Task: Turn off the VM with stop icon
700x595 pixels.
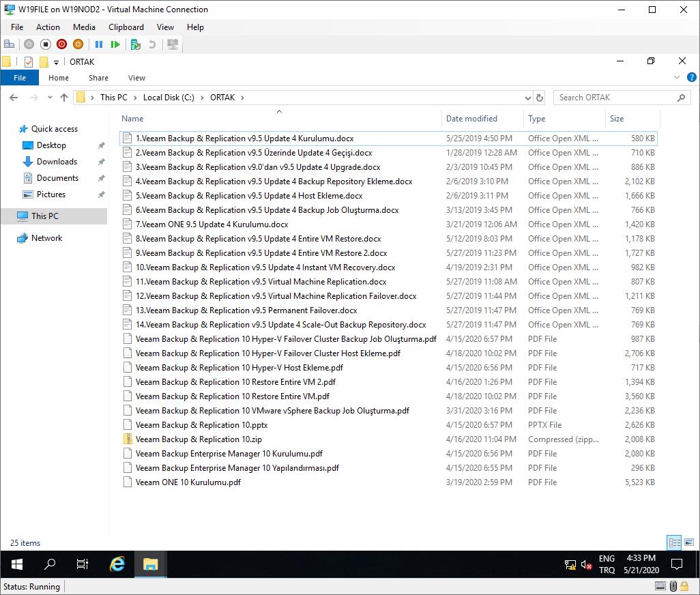Action: (46, 44)
